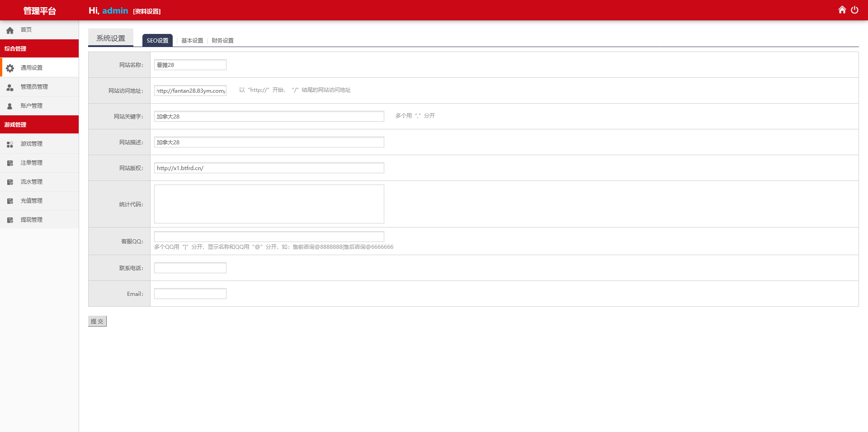Click the 游戏管理 red section header
The image size is (868, 432).
point(39,124)
